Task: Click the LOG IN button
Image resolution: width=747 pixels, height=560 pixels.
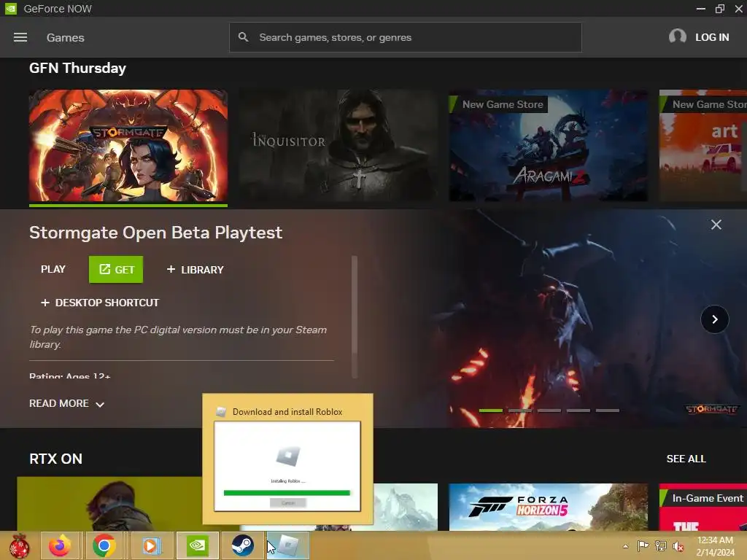Action: [x=712, y=37]
